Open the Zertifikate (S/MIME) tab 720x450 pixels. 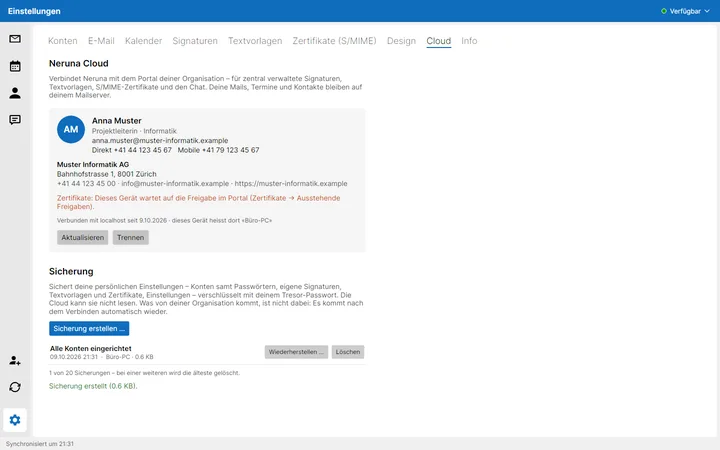334,41
